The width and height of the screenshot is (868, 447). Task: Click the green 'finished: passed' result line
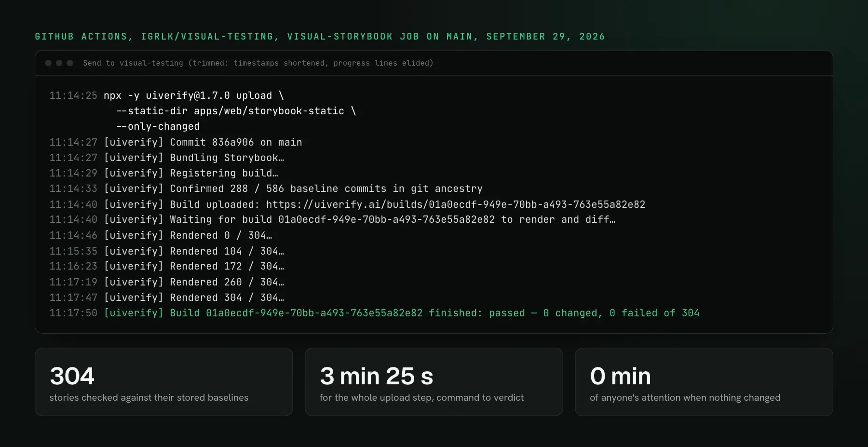pos(402,313)
